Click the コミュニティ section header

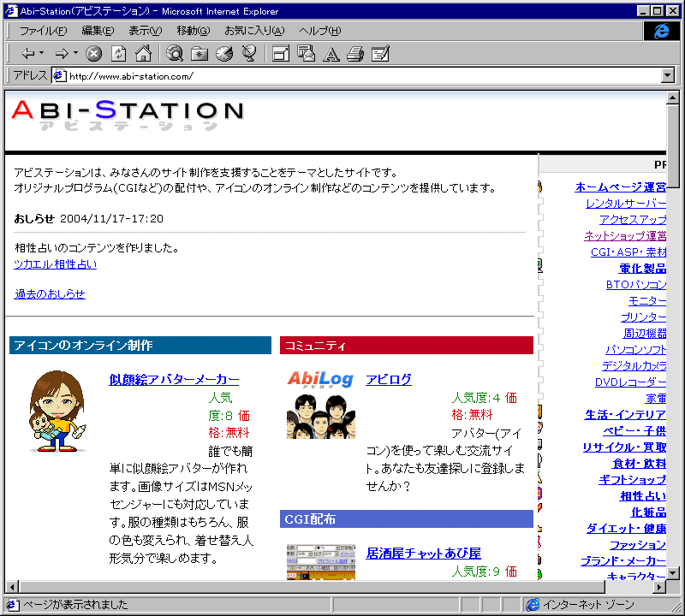[406, 346]
